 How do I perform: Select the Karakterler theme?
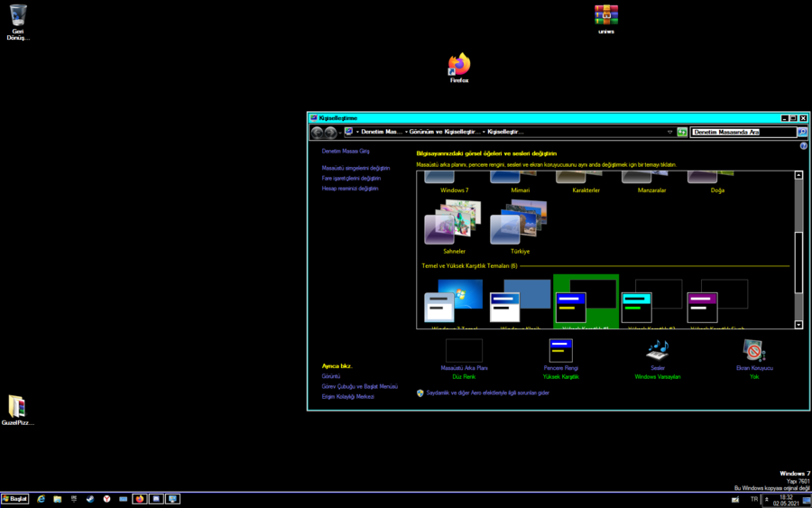pos(586,183)
